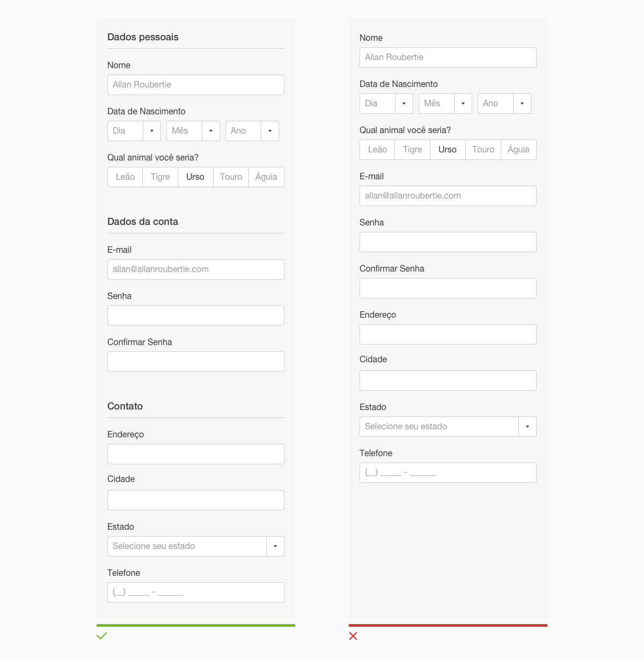Click the Senha field in the left form
644x659 pixels.
(x=196, y=316)
